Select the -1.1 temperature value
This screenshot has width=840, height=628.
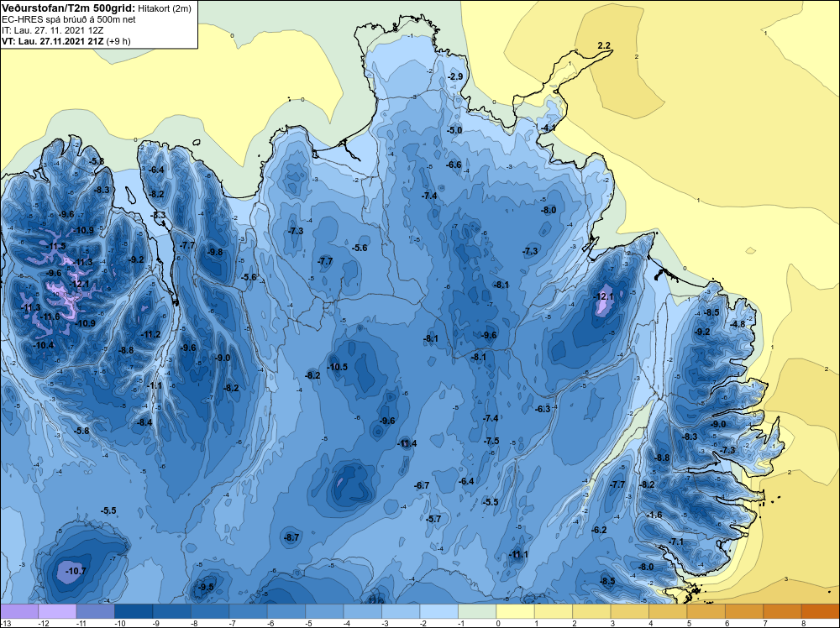(x=154, y=385)
